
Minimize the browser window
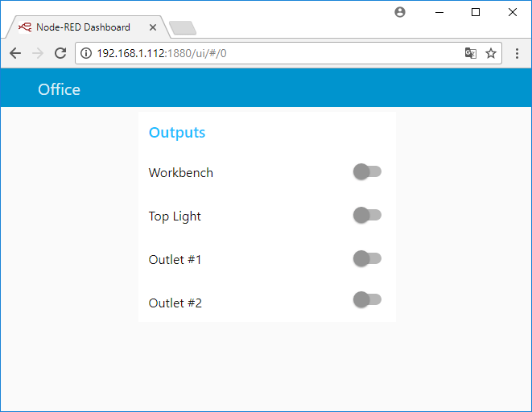point(439,12)
